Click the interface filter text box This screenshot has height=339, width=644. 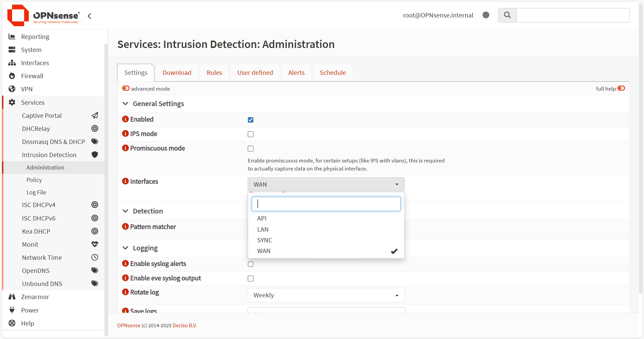326,204
